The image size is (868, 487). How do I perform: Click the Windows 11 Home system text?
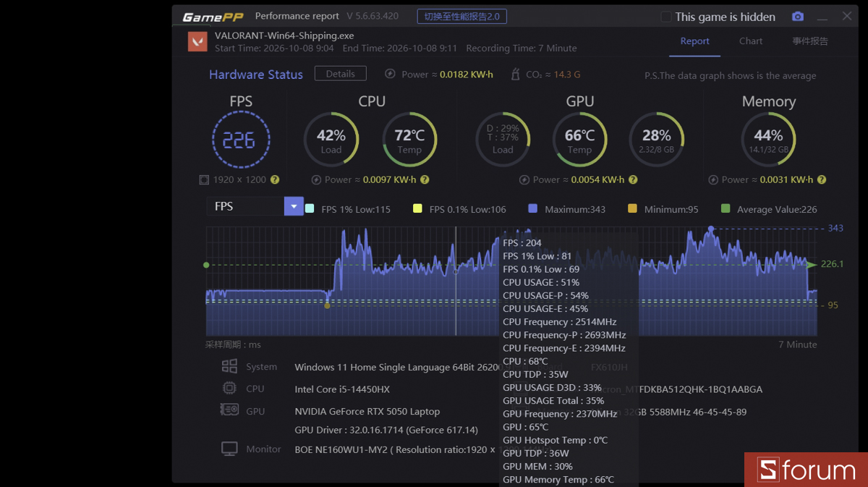click(x=398, y=367)
